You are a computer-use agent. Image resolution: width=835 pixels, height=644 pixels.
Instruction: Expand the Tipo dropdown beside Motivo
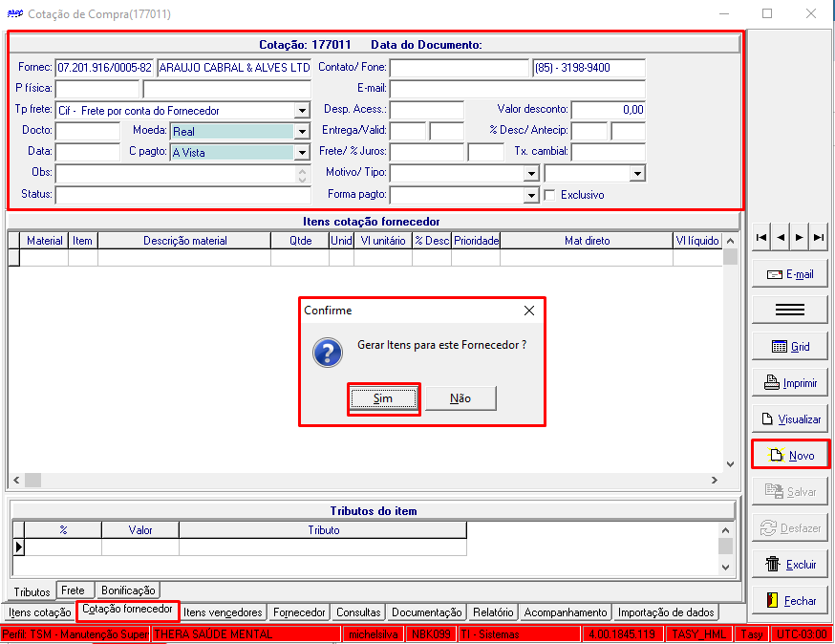[x=637, y=174]
